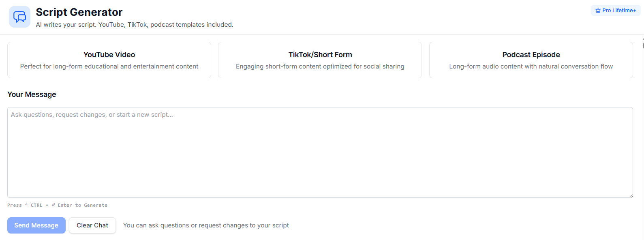Click the caret symbol before CTRL hint
Screen dimensions: 644x240
(x=26, y=205)
